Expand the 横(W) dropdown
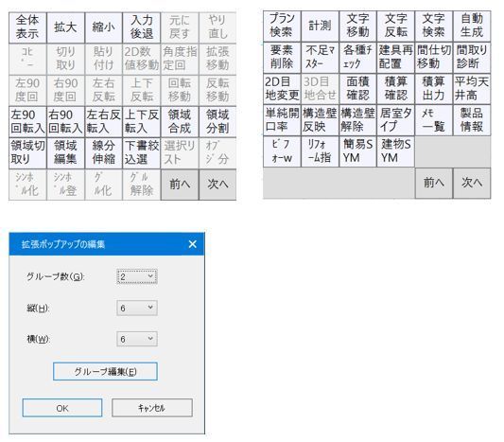Viewport: 504px width, 442px height. 137,339
